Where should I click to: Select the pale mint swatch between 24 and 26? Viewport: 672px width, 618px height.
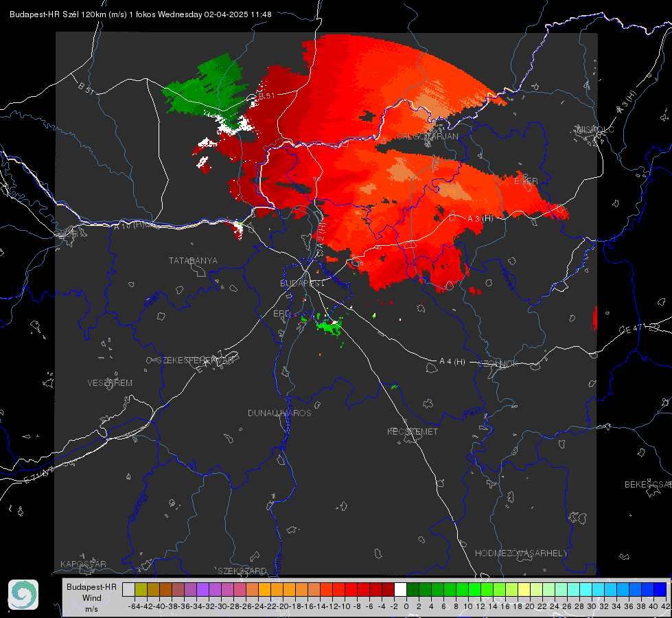(x=561, y=589)
